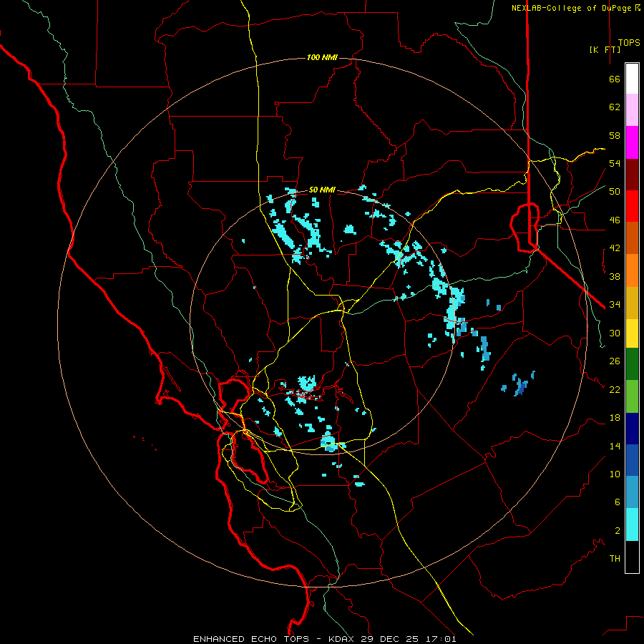Viewport: 644px width, 644px height.
Task: Pick the dark orange legend swatch
Action: [x=632, y=238]
